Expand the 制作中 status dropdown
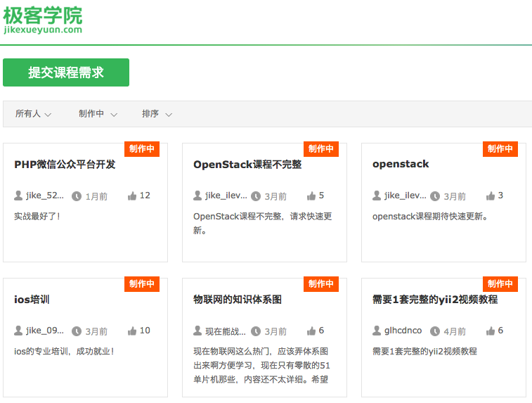 point(98,114)
